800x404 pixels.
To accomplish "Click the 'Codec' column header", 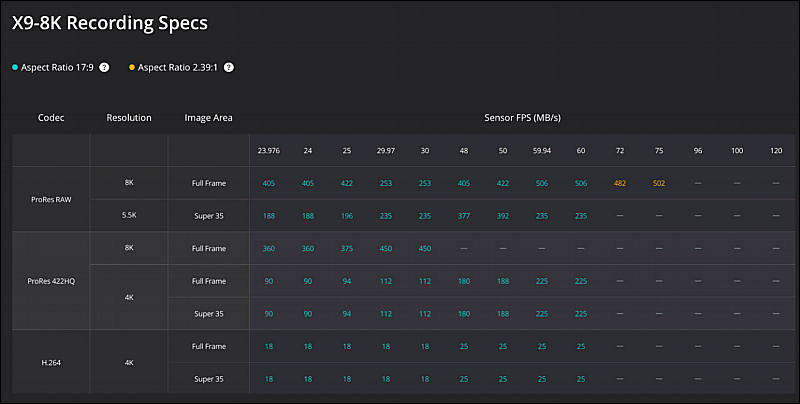I will point(51,118).
